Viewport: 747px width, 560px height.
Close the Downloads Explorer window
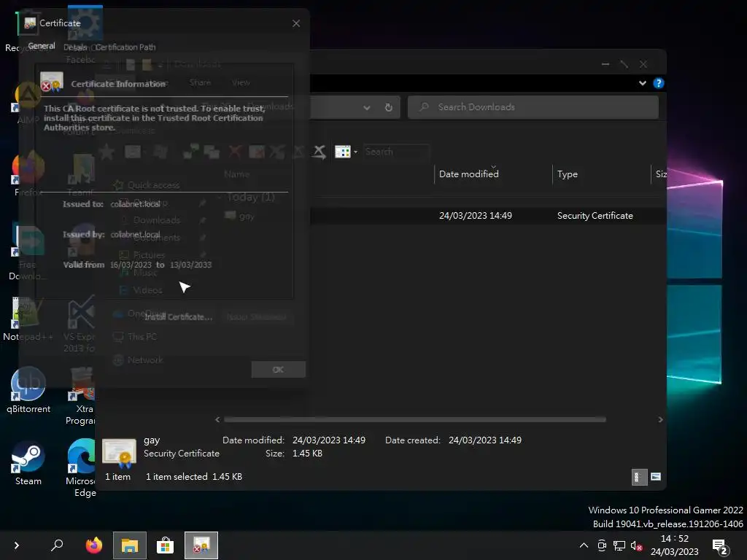pyautogui.click(x=643, y=64)
